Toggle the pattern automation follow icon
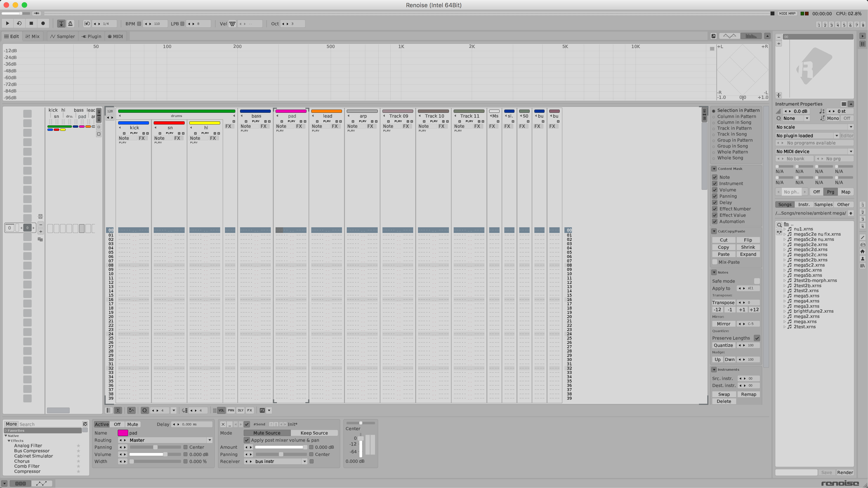 (x=131, y=410)
